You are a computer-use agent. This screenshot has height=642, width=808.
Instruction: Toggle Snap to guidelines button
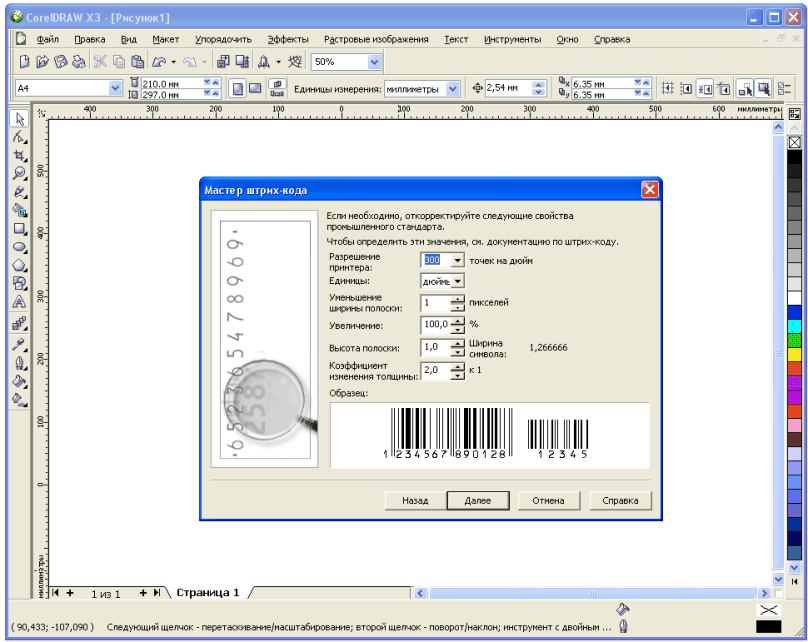[x=686, y=89]
